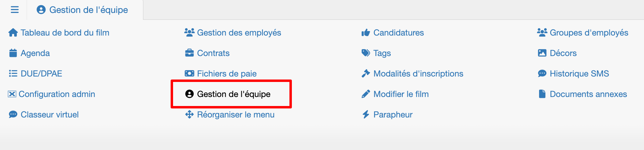Click the tags icon next to Tags
This screenshot has width=644, height=150.
[x=366, y=53]
